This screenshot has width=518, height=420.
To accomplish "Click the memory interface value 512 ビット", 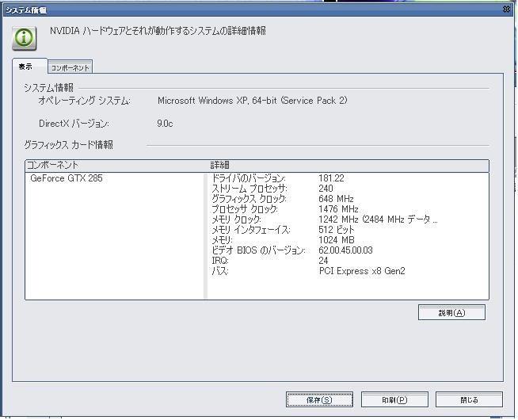I will point(337,230).
